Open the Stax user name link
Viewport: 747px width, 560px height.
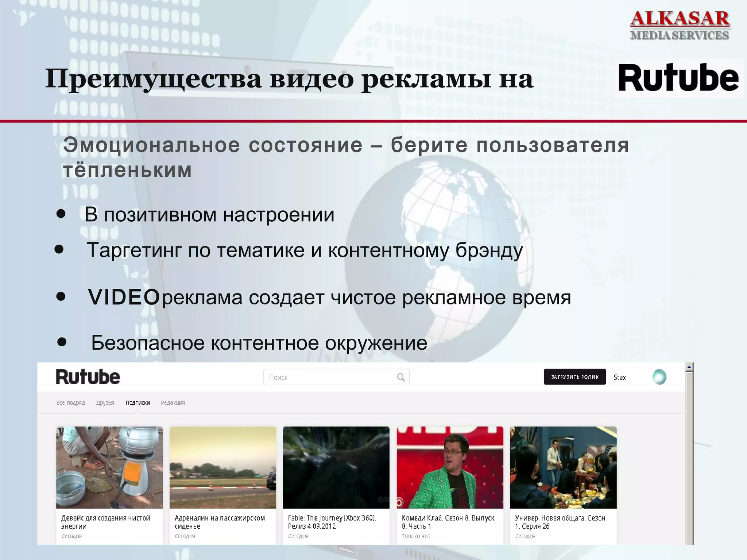click(x=620, y=377)
